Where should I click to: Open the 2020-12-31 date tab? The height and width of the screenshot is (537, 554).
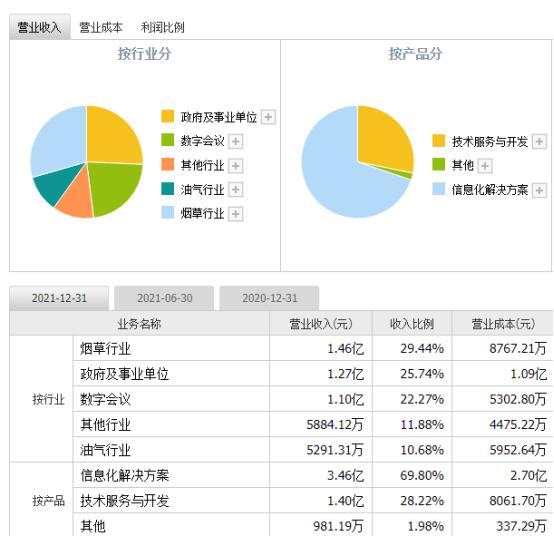tap(269, 298)
